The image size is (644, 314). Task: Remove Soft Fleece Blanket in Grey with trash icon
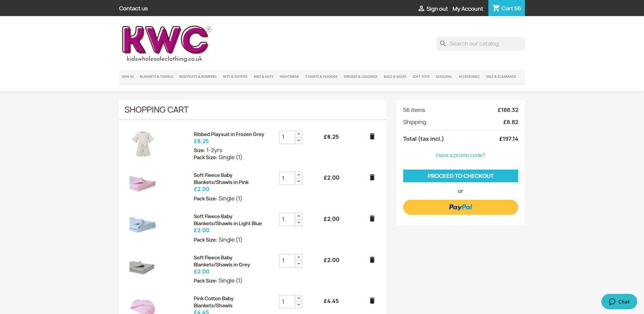pyautogui.click(x=372, y=260)
